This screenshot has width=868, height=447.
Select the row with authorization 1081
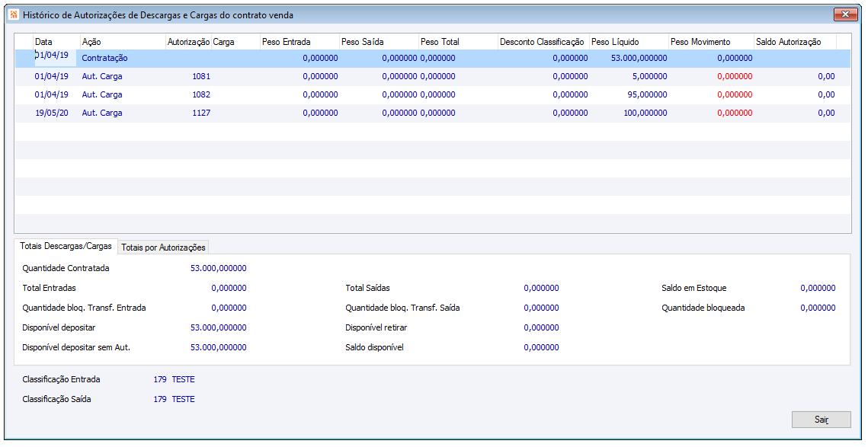(x=201, y=77)
